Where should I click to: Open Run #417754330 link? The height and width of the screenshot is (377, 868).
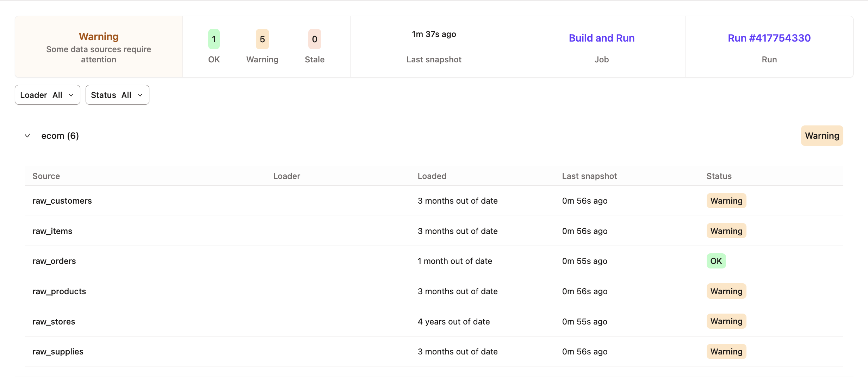click(769, 38)
